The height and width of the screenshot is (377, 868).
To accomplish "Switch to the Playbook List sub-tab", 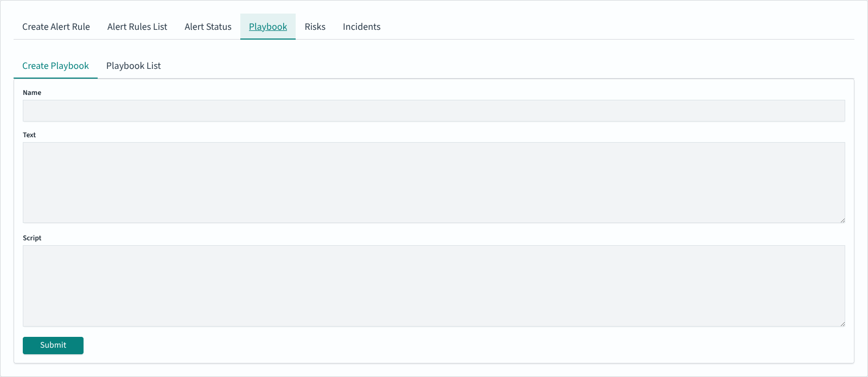I will point(133,66).
